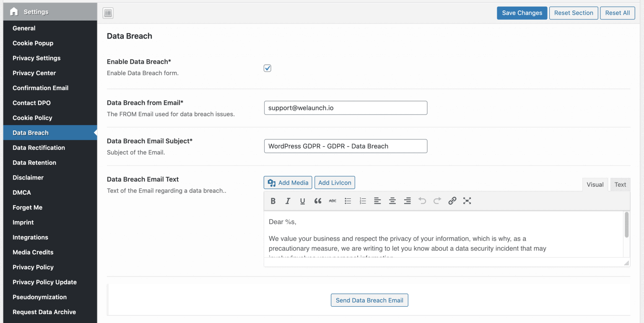
Task: Insert a blockquote in the email text
Action: click(318, 201)
